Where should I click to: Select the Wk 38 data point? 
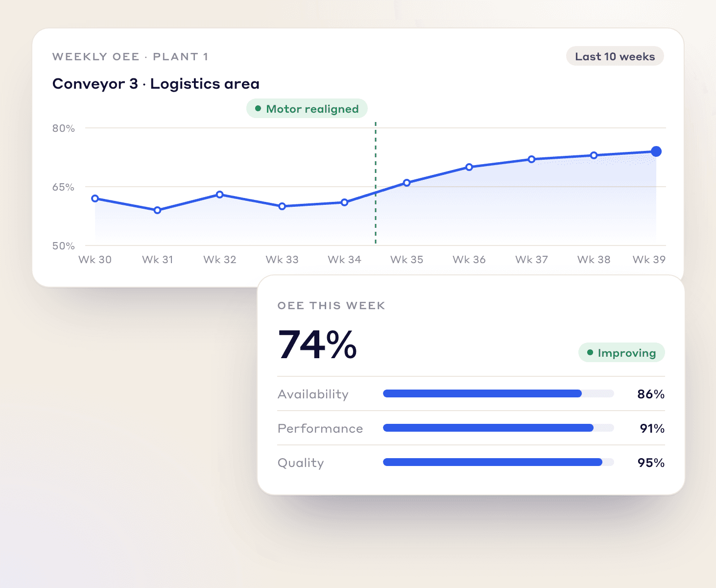pos(594,155)
